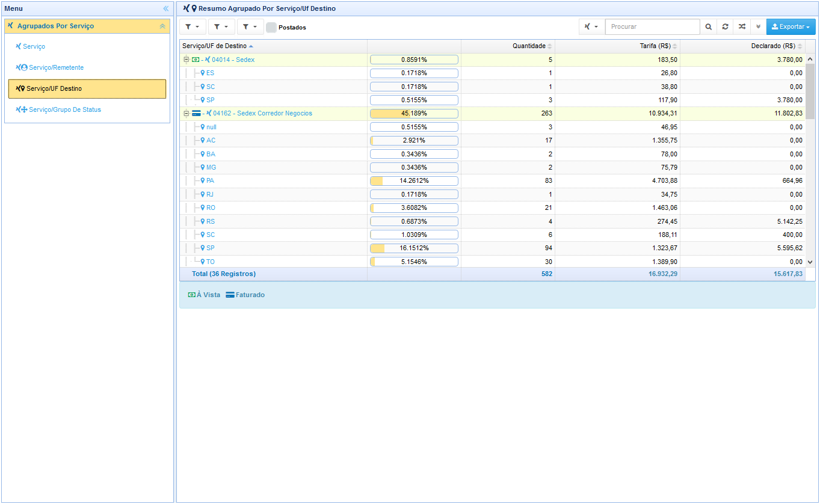Select the Serviço/UF Destino menu item

(x=87, y=88)
